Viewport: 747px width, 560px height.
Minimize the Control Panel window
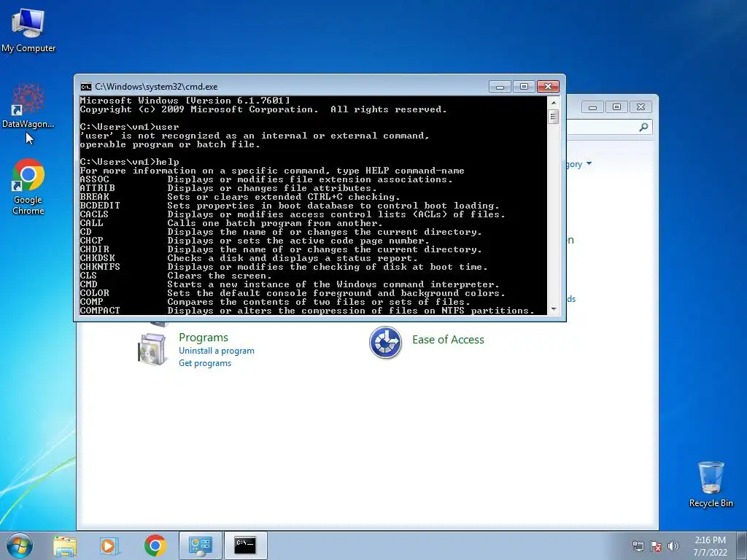tap(592, 107)
